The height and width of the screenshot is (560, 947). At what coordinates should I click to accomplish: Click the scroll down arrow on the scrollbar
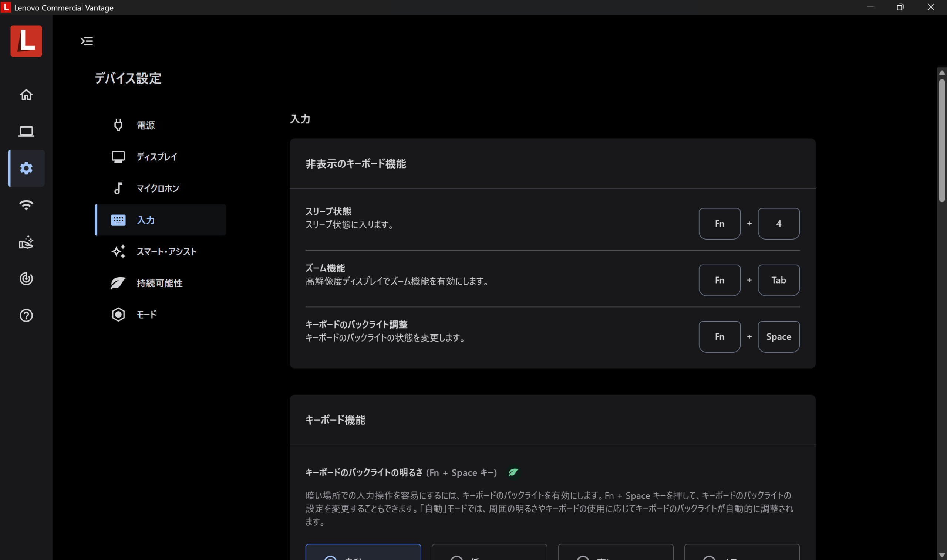pos(942,555)
